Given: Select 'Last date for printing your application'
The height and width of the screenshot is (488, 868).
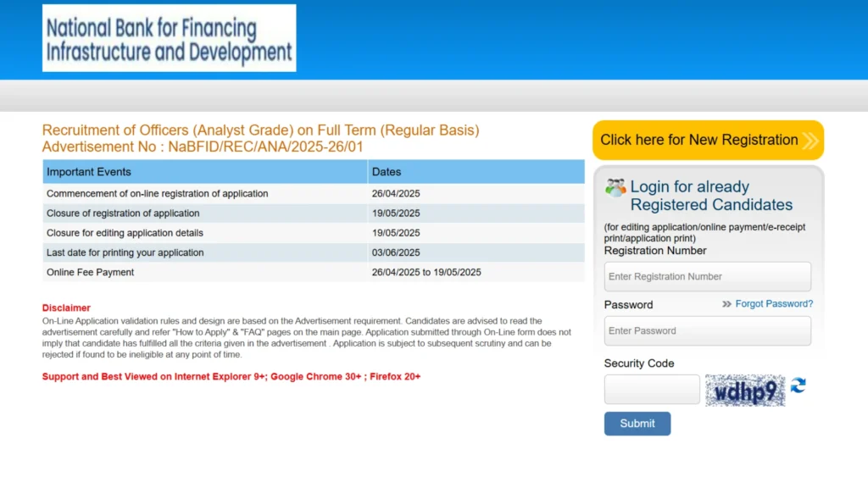Looking at the screenshot, I should [125, 252].
